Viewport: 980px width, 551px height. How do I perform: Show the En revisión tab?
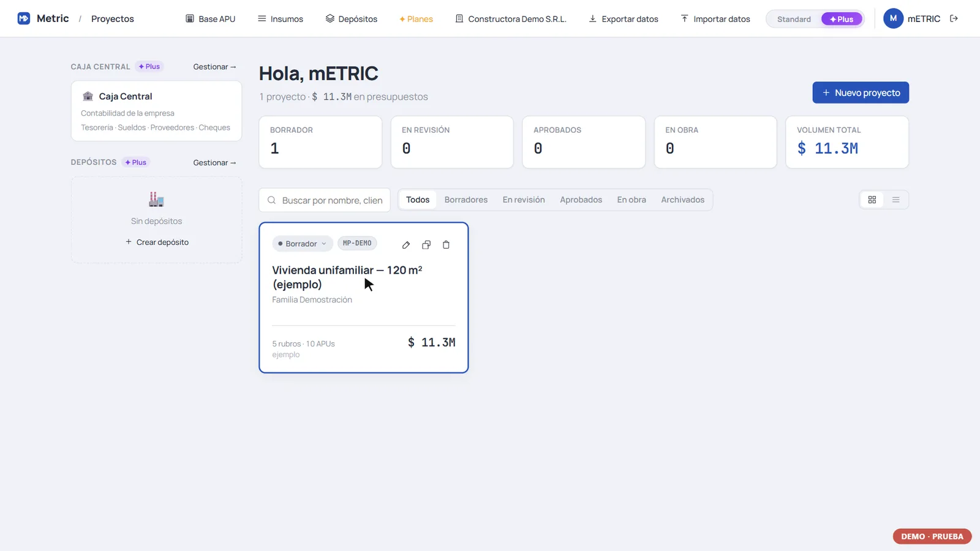(524, 200)
